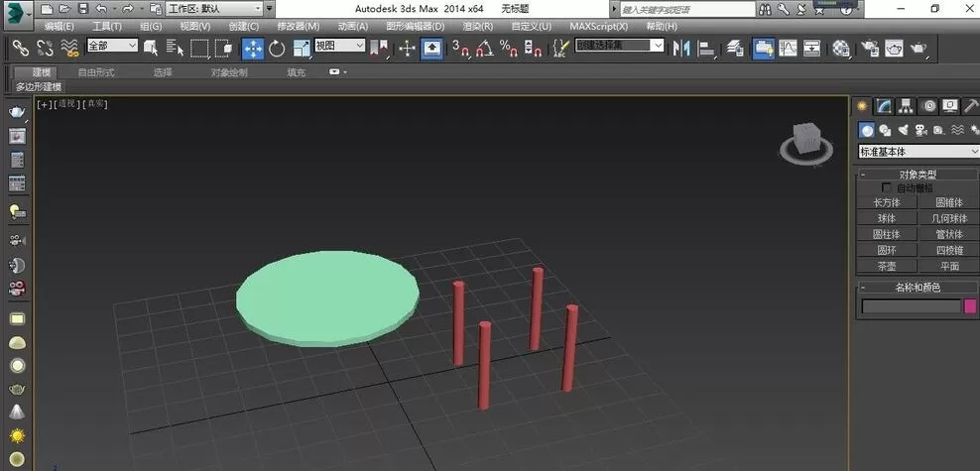Click the 茶壶 teapot button
The image size is (980, 471).
point(886,266)
